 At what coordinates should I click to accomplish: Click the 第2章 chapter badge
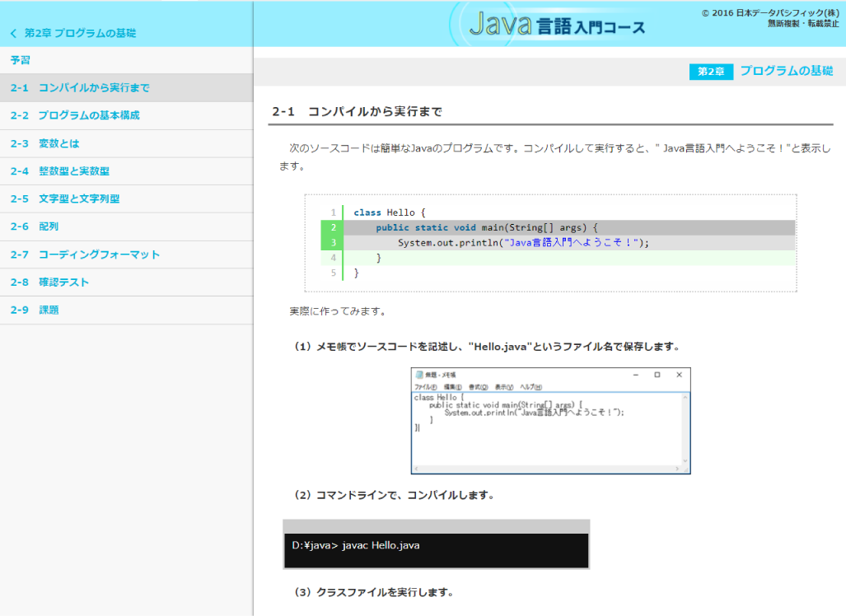tap(711, 71)
